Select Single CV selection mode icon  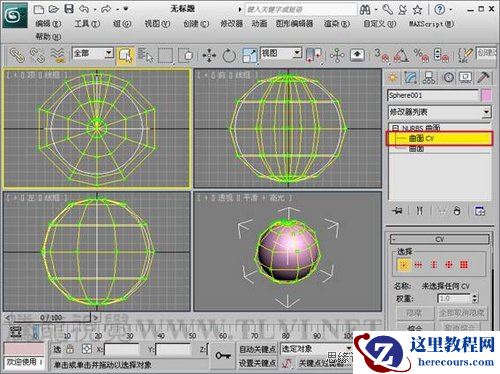(x=404, y=265)
